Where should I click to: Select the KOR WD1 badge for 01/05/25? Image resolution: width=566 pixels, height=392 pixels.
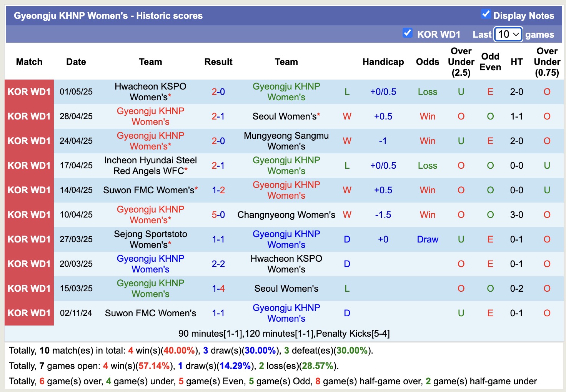[x=29, y=91]
